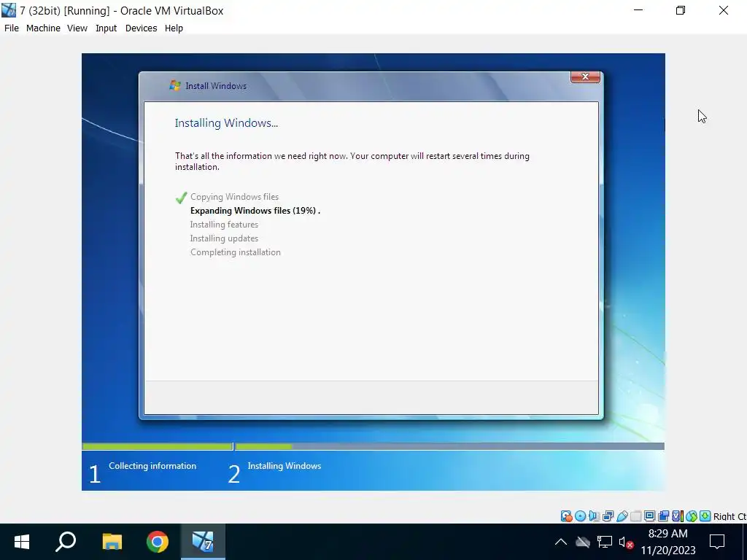Viewport: 747px width, 560px height.
Task: Click the VirtualBox VM taskbar button
Action: tap(203, 542)
